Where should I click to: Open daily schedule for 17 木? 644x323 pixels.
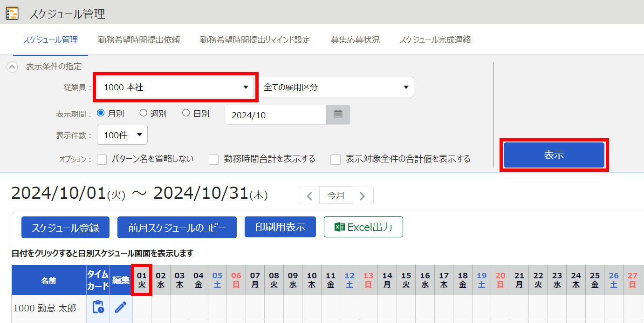point(444,280)
